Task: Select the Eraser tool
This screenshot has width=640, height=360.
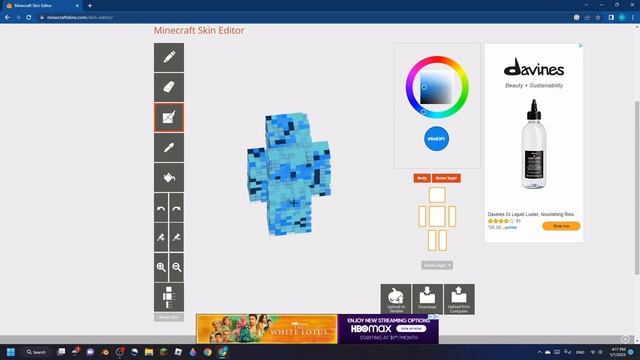Action: point(169,87)
